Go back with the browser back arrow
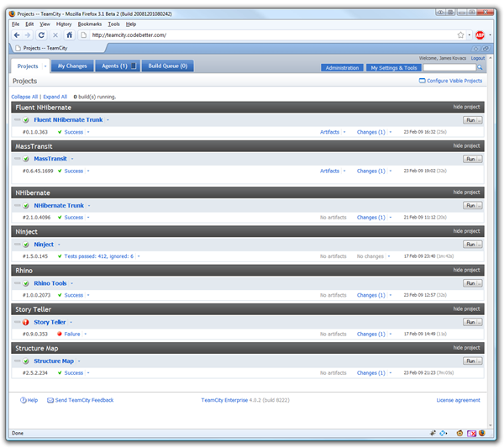Image resolution: width=504 pixels, height=448 pixels. [x=17, y=35]
